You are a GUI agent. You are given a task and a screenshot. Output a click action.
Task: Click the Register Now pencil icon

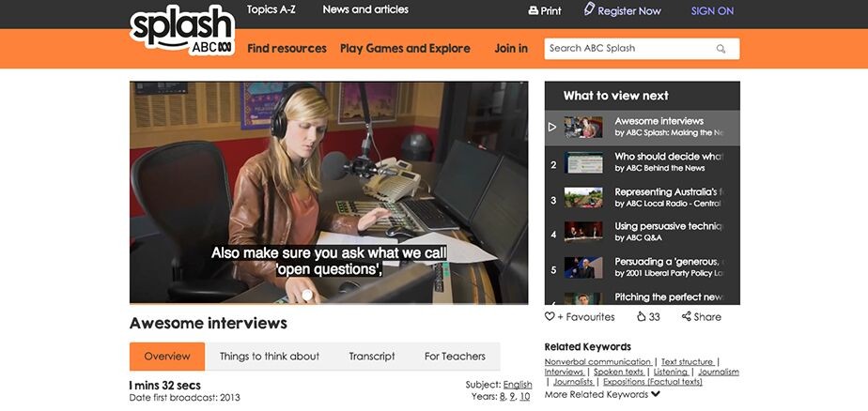pyautogui.click(x=589, y=10)
